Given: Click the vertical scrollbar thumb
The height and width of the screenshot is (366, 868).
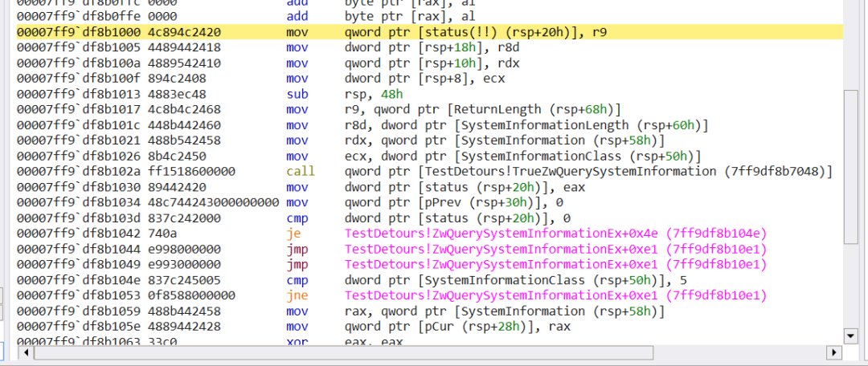Looking at the screenshot, I should click(x=850, y=166).
